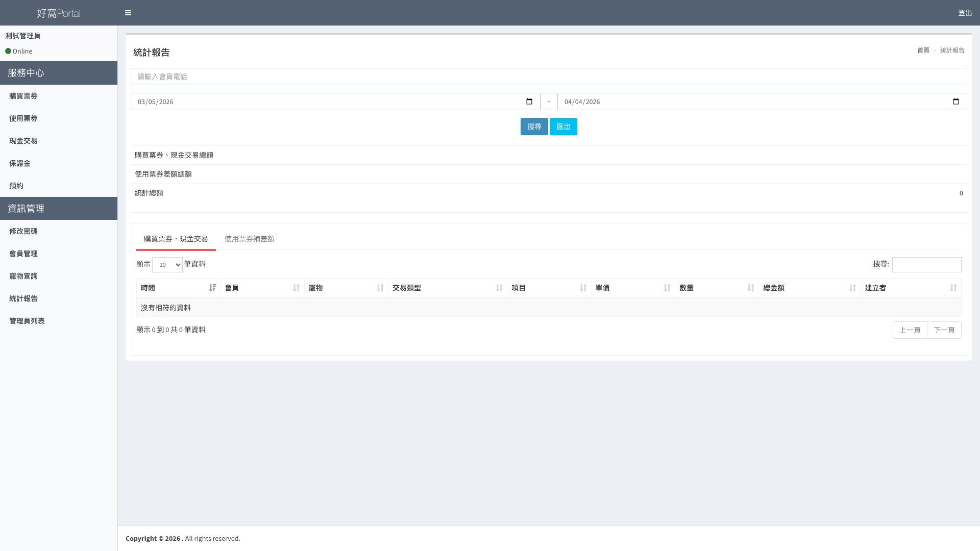The image size is (980, 551).
Task: Focus the member phone input field
Action: click(549, 77)
